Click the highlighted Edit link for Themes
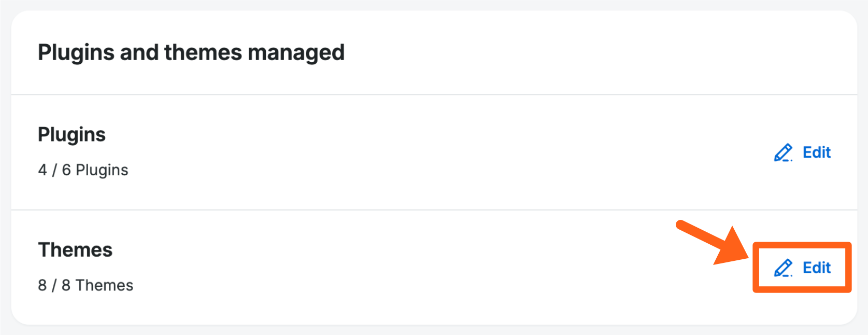Viewport: 868px width, 335px height. click(x=816, y=268)
